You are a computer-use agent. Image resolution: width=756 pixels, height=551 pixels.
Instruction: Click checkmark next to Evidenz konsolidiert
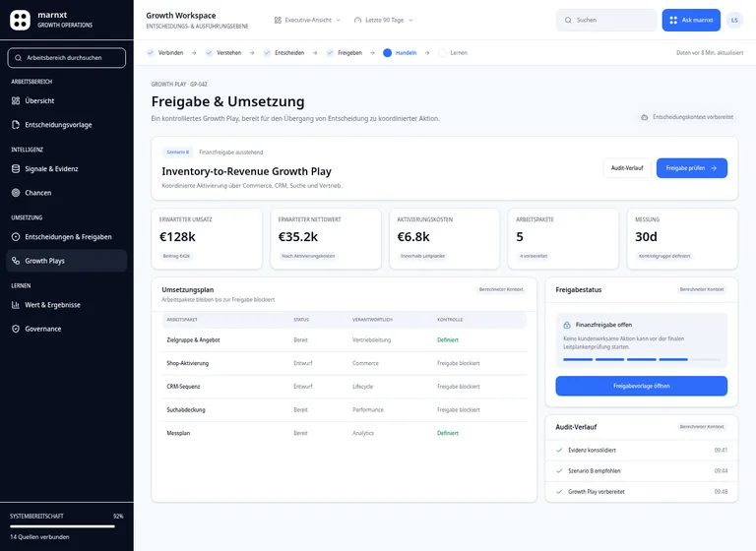559,451
